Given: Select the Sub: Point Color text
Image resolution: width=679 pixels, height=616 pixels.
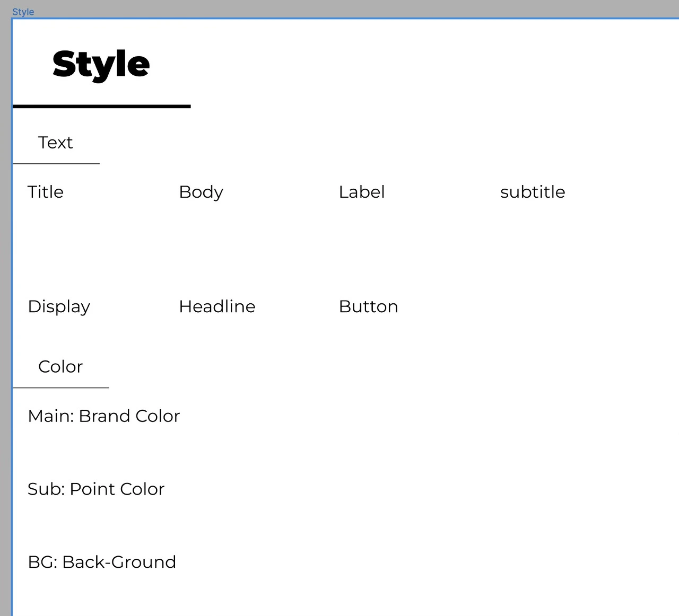Looking at the screenshot, I should click(x=96, y=489).
